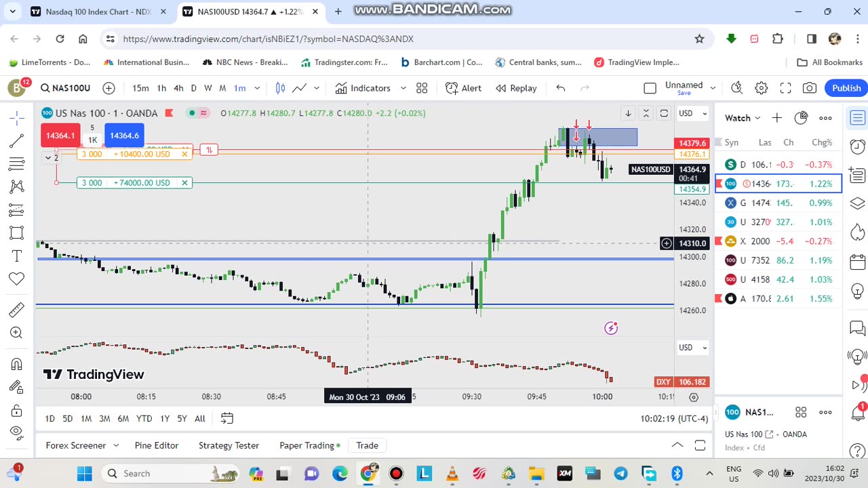Open the NAS100U symbol search
This screenshot has height=488, width=868.
65,88
